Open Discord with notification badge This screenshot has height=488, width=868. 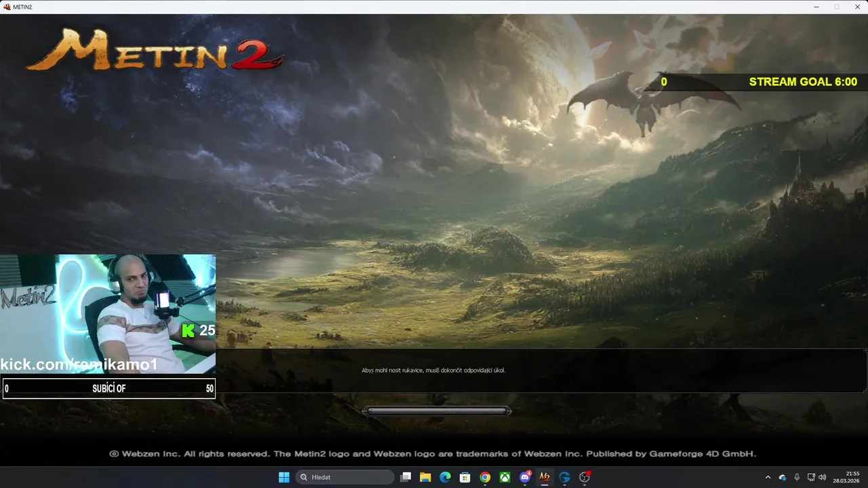coord(525,477)
